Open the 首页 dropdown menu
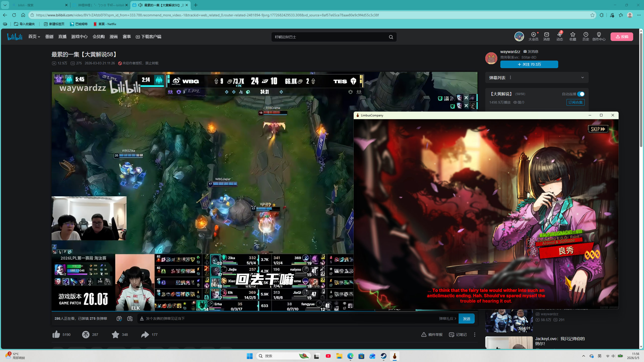Image resolution: width=644 pixels, height=362 pixels. tap(34, 37)
